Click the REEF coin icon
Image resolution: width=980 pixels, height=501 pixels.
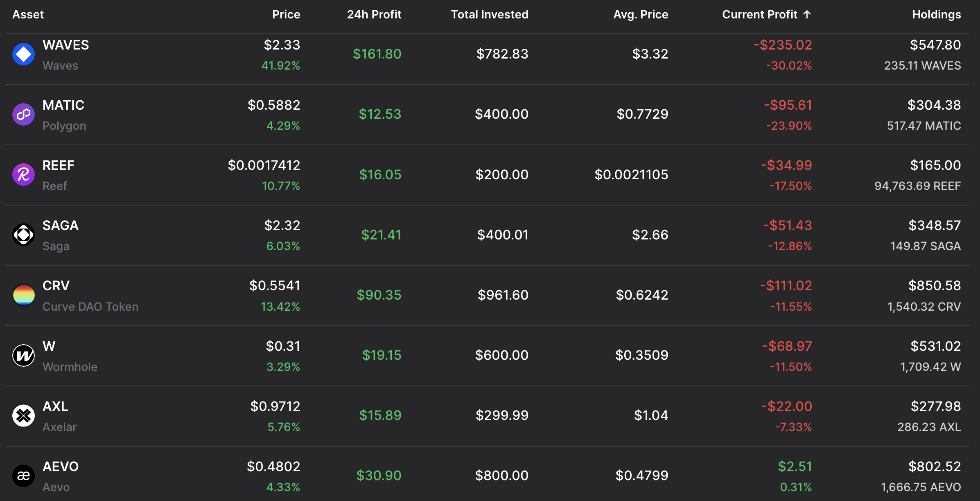pos(23,175)
